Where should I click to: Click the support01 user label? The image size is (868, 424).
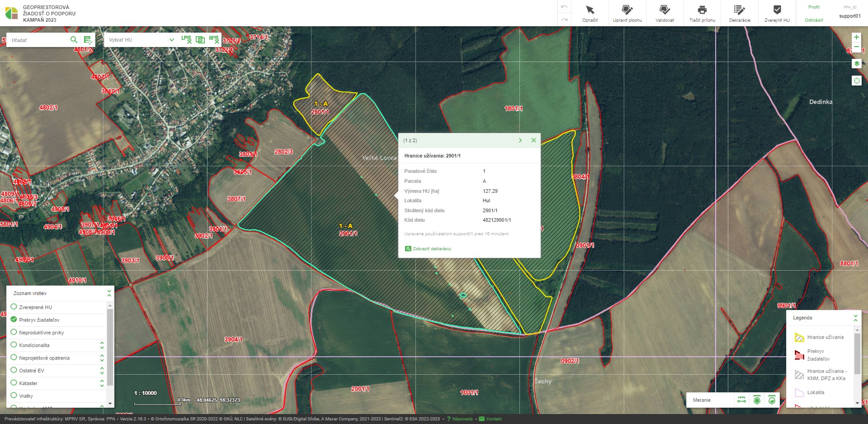[x=850, y=16]
